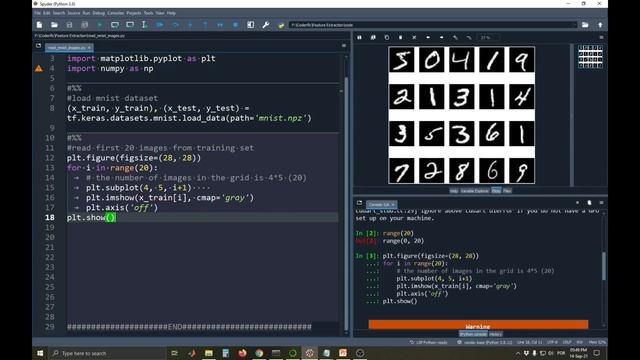Screen dimensions: 640x360
Task: Copy plot to clipboard icon
Action: [x=387, y=38]
